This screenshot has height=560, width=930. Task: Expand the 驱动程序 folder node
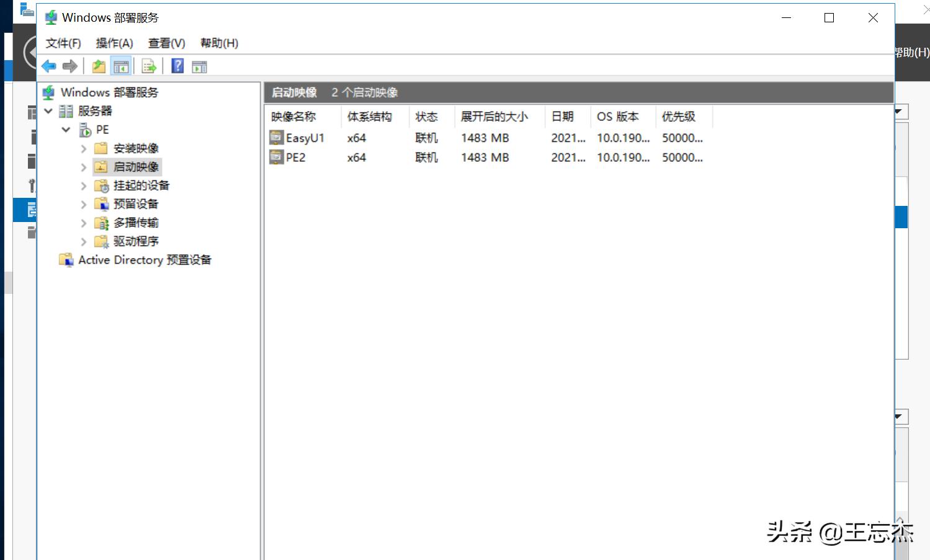pos(84,242)
